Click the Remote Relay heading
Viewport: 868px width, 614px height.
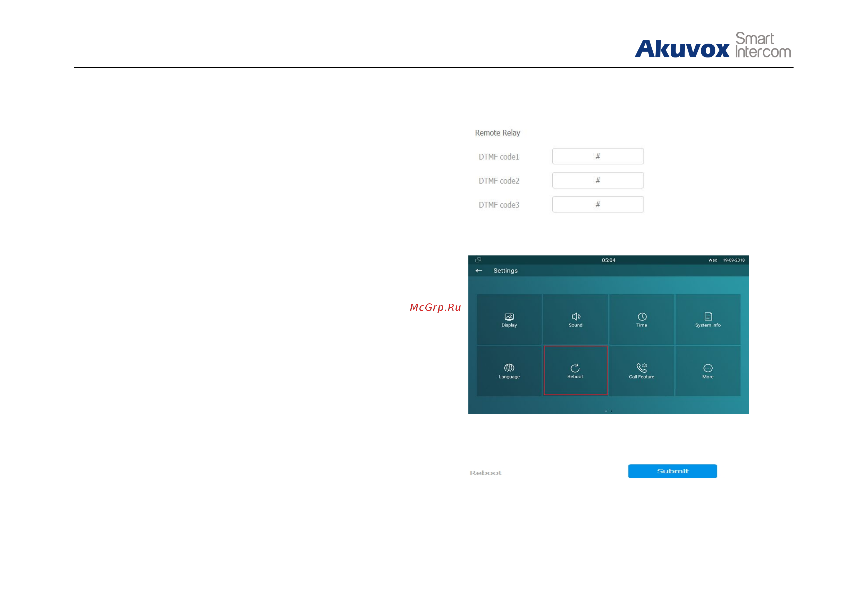tap(498, 133)
